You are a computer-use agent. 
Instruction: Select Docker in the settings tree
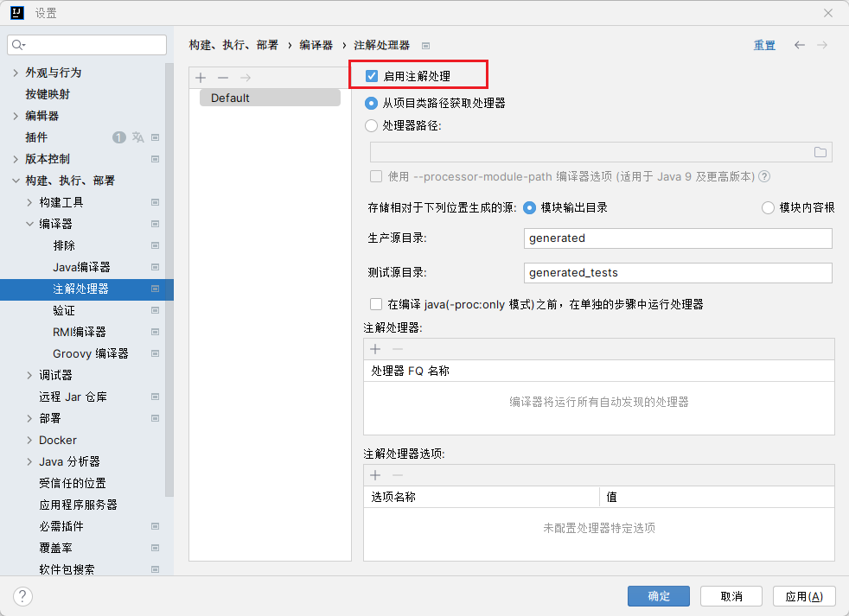click(57, 440)
